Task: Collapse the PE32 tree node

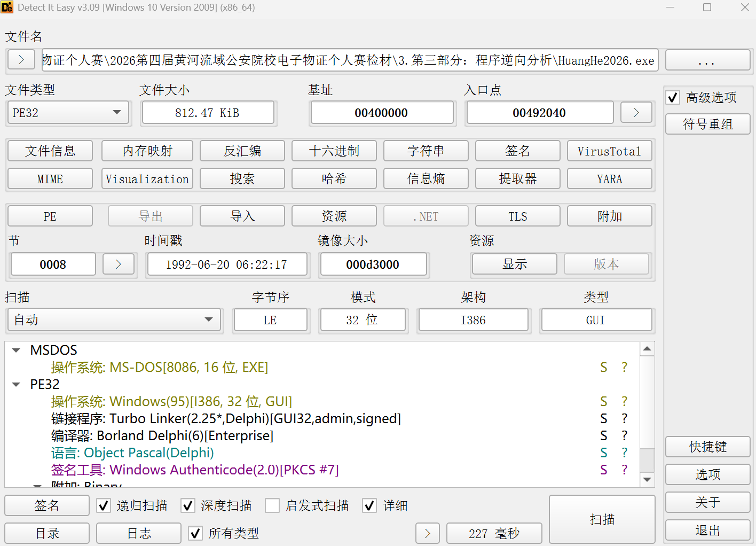Action: [16, 385]
